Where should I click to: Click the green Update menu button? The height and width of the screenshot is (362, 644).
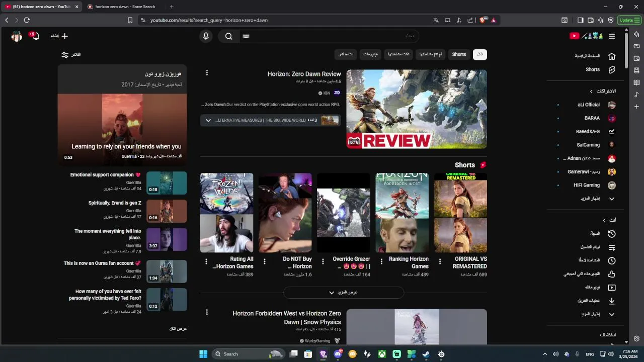pyautogui.click(x=629, y=20)
